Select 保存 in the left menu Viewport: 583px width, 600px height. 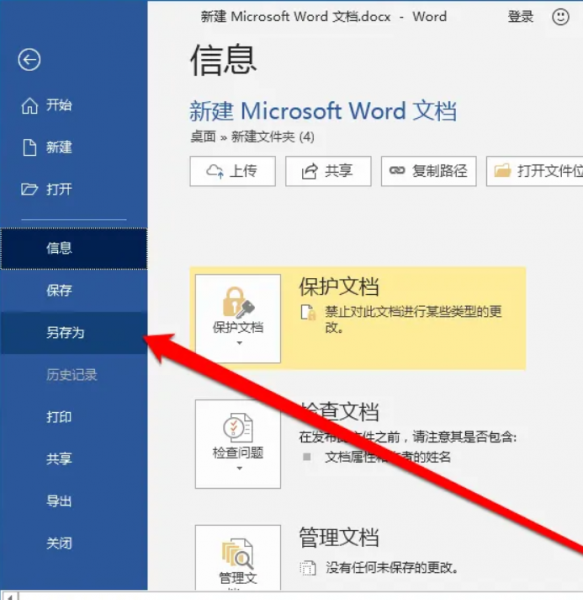point(74,290)
